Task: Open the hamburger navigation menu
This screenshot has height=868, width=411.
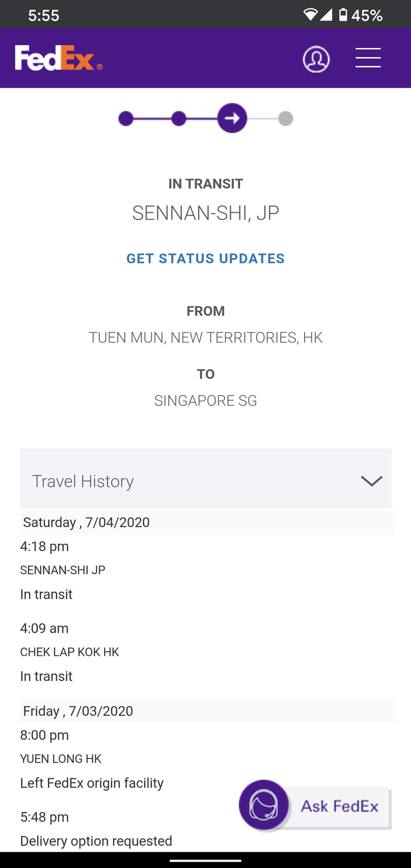Action: click(x=368, y=58)
